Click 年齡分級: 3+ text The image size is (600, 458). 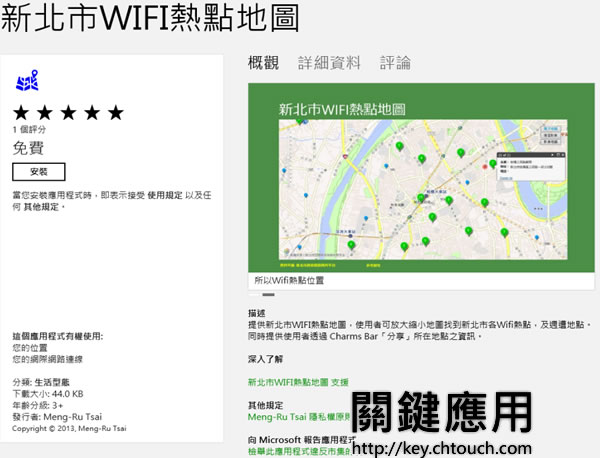point(38,405)
